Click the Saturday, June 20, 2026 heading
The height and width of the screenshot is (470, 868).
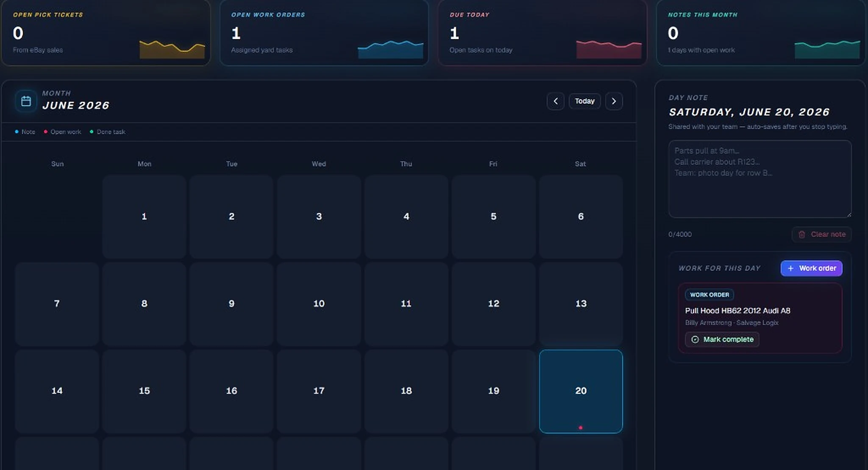click(749, 112)
